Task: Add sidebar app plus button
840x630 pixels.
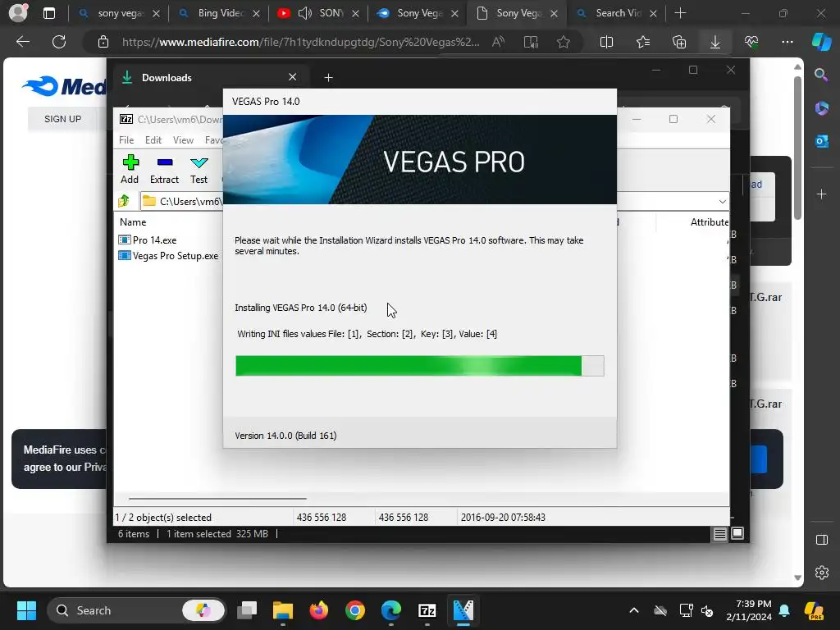Action: pos(822,194)
